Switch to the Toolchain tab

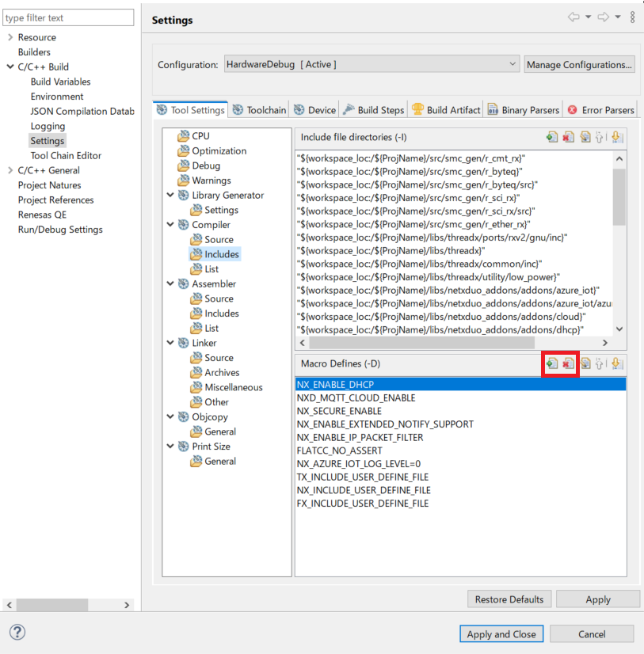[x=259, y=110]
